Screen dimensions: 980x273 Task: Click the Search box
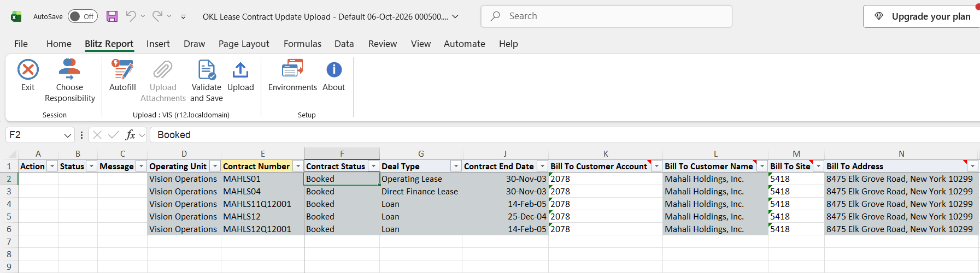(607, 16)
